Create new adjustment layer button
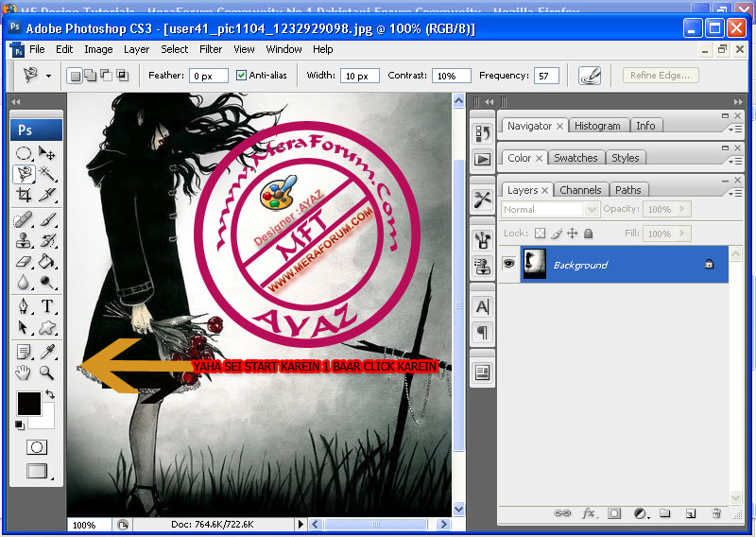Viewport: 756px width, 537px height. coord(641,513)
